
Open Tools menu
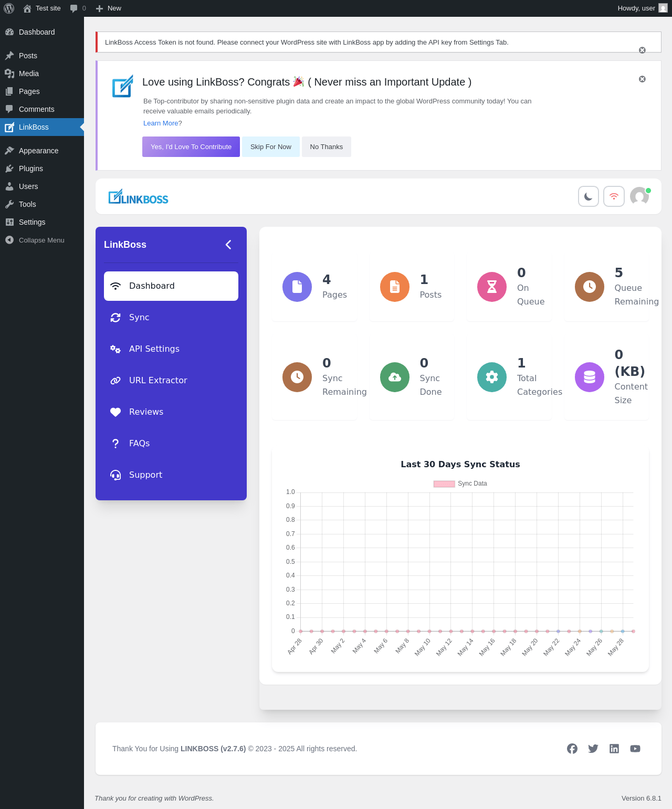coord(42,204)
